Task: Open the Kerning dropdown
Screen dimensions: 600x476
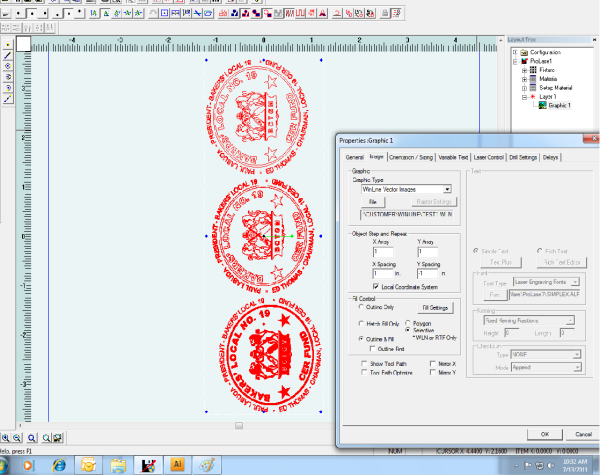Action: coord(570,321)
